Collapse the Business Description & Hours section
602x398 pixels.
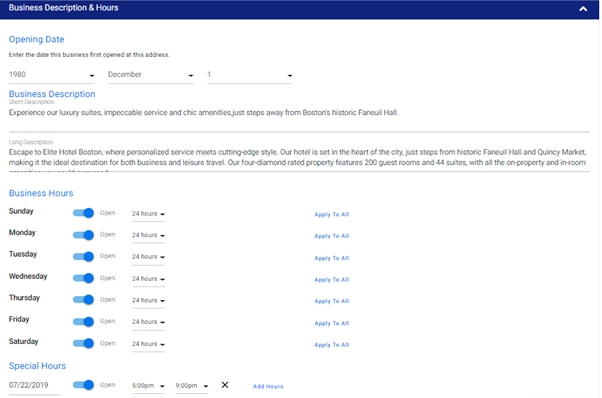[x=583, y=8]
